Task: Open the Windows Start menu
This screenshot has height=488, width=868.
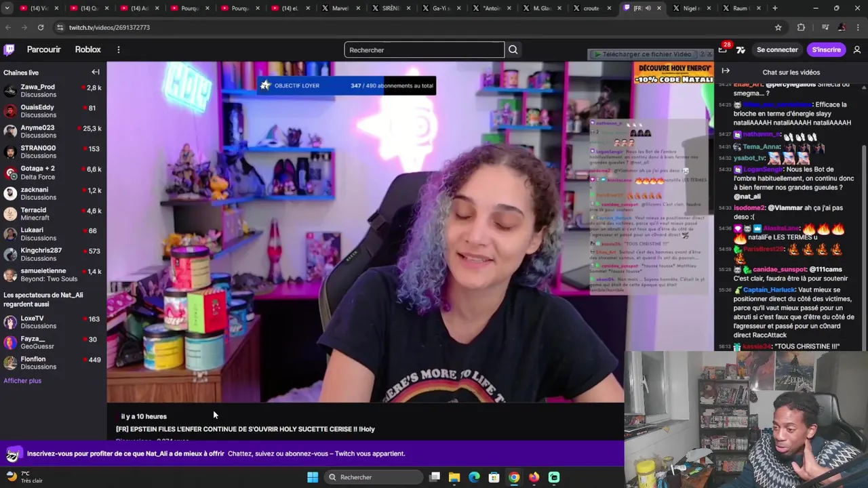Action: pyautogui.click(x=313, y=477)
